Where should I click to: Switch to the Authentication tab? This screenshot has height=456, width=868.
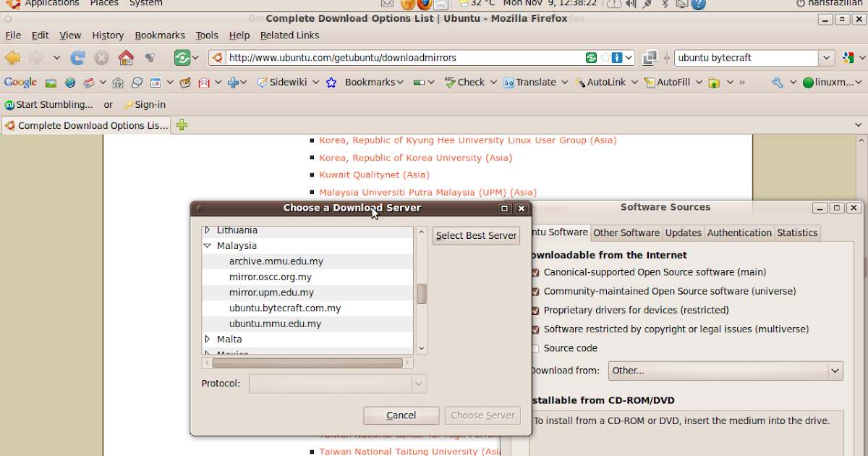(739, 233)
